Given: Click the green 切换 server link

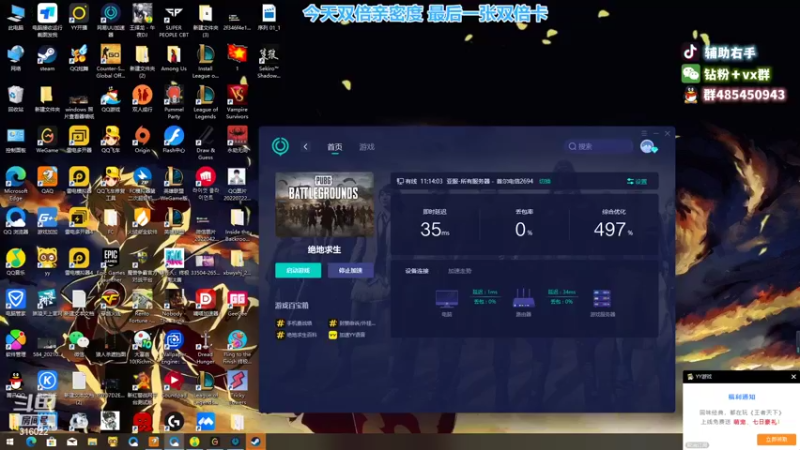Looking at the screenshot, I should [545, 181].
